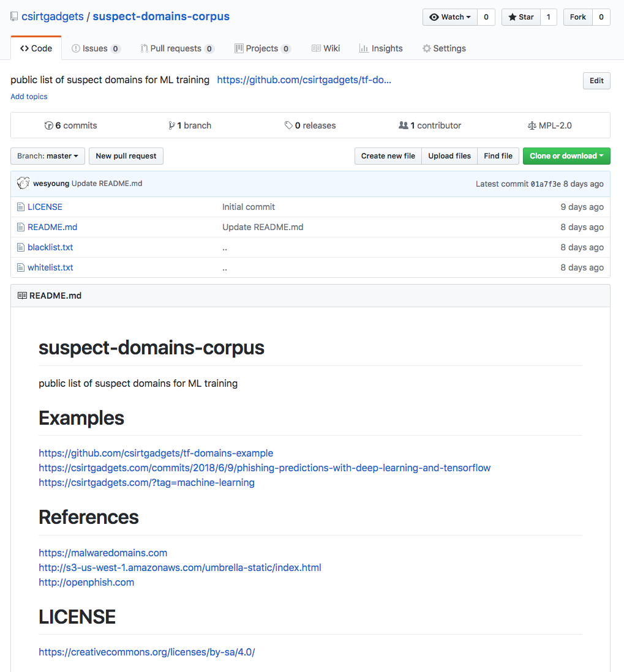Open the csirtgadgets owner link

[53, 17]
